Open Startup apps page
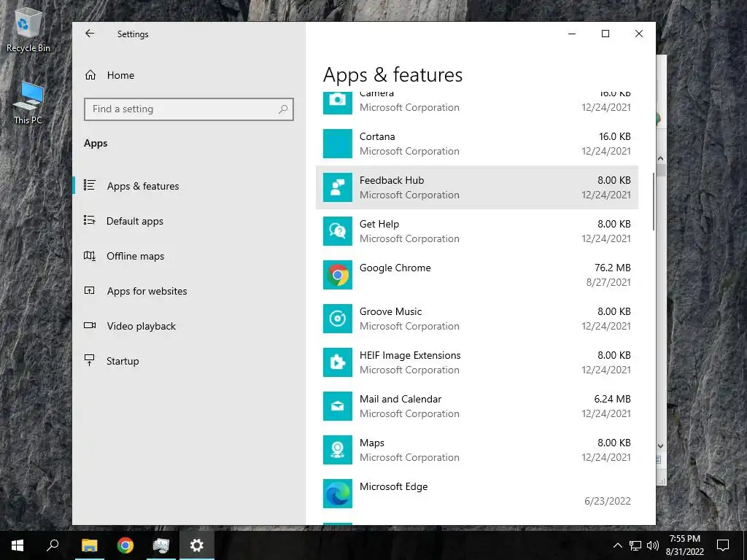Viewport: 747px width, 560px height. pos(123,361)
